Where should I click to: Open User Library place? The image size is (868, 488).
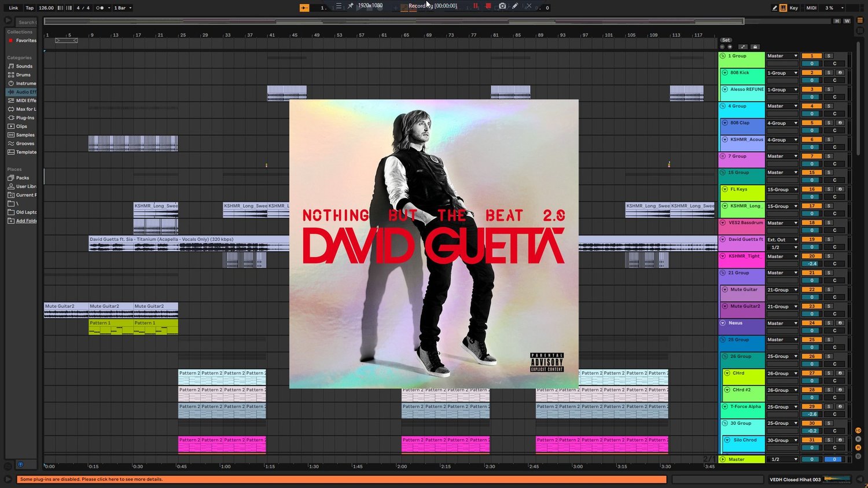tap(21, 186)
